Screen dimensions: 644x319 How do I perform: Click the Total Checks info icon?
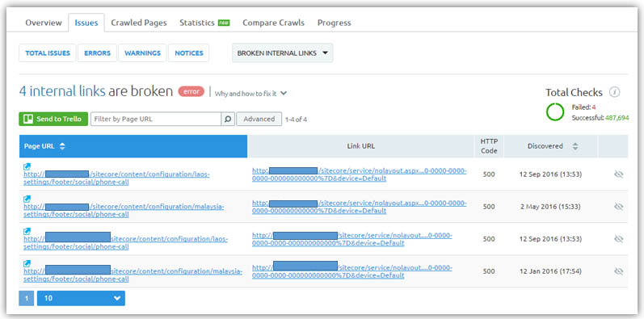(x=614, y=92)
